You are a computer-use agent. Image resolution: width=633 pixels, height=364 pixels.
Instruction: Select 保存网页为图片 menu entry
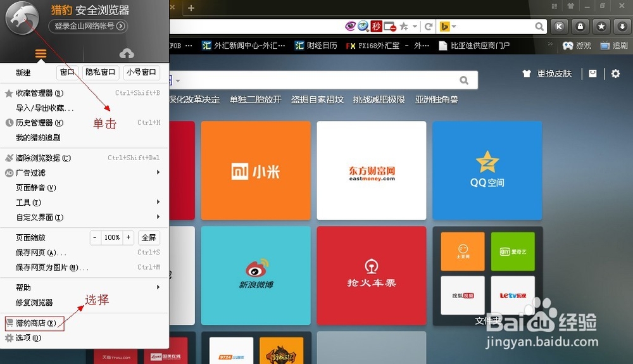[x=84, y=267]
